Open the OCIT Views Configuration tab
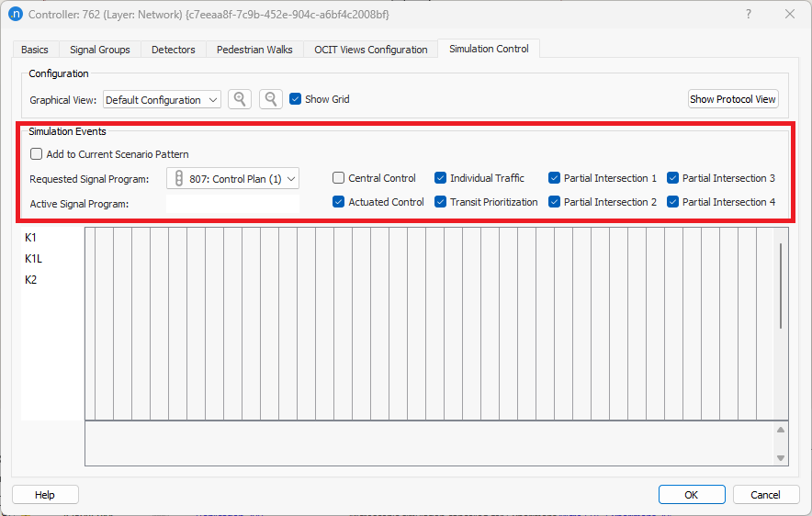This screenshot has width=812, height=516. tap(371, 50)
